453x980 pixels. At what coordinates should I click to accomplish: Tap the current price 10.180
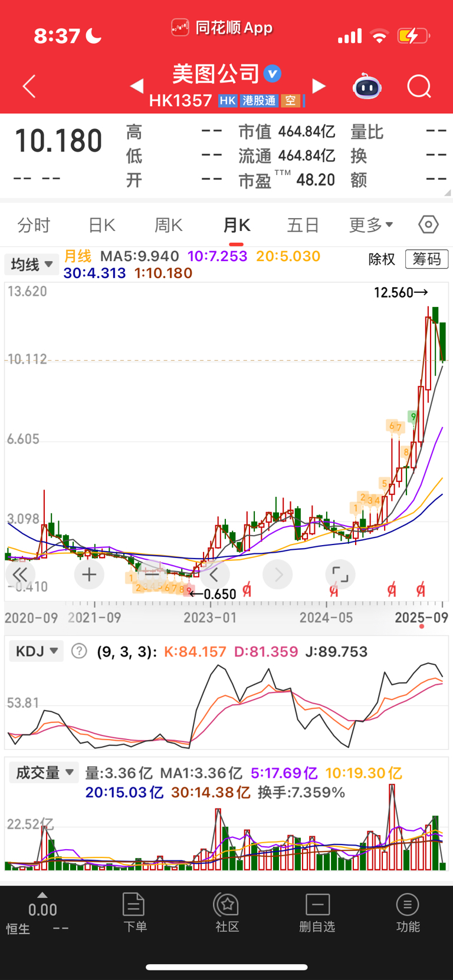[x=58, y=141]
